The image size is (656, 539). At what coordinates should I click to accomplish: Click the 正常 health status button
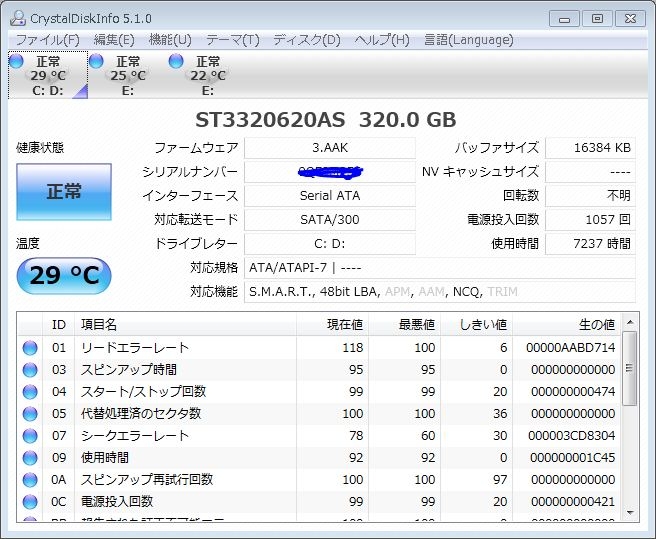pos(64,192)
